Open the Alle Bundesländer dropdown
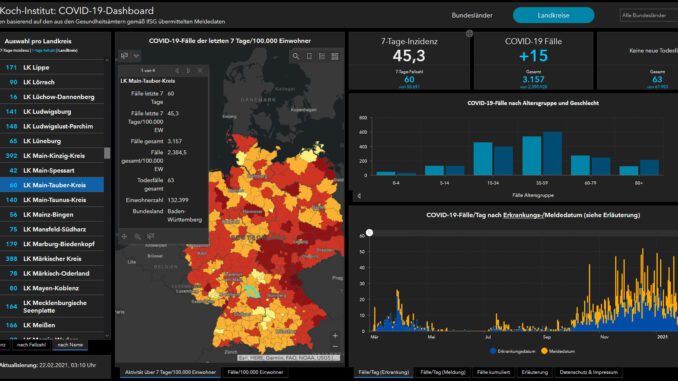The image size is (678, 381). pyautogui.click(x=649, y=15)
